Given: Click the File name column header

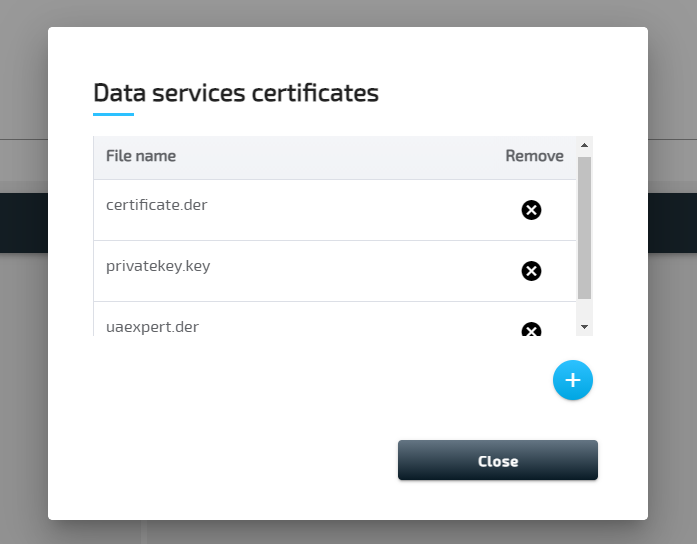Looking at the screenshot, I should 141,156.
